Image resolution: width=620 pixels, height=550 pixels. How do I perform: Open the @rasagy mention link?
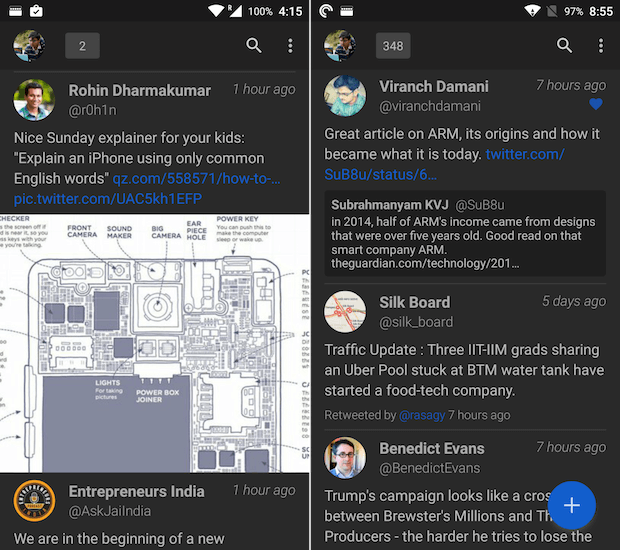pos(422,415)
